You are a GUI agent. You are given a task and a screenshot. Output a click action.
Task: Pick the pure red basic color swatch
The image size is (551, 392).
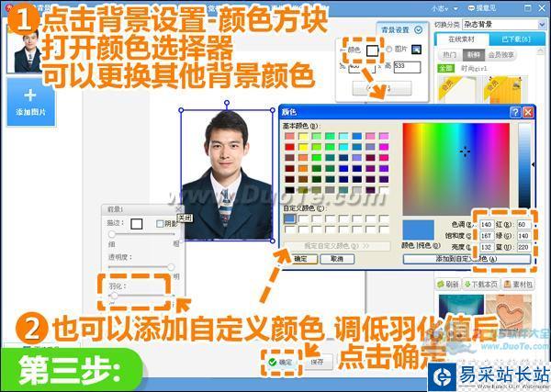pos(289,147)
